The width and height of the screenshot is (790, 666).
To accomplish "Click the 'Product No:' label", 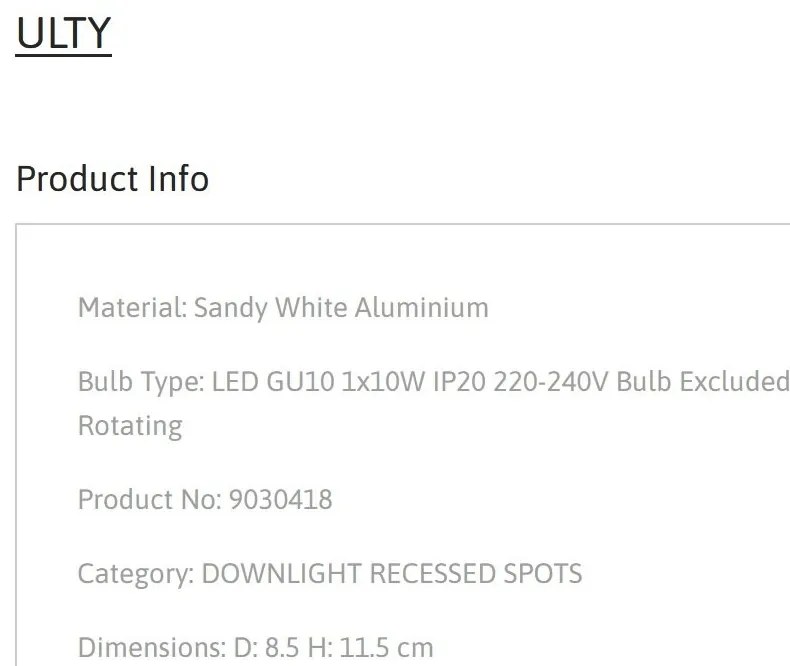I will click(x=150, y=500).
